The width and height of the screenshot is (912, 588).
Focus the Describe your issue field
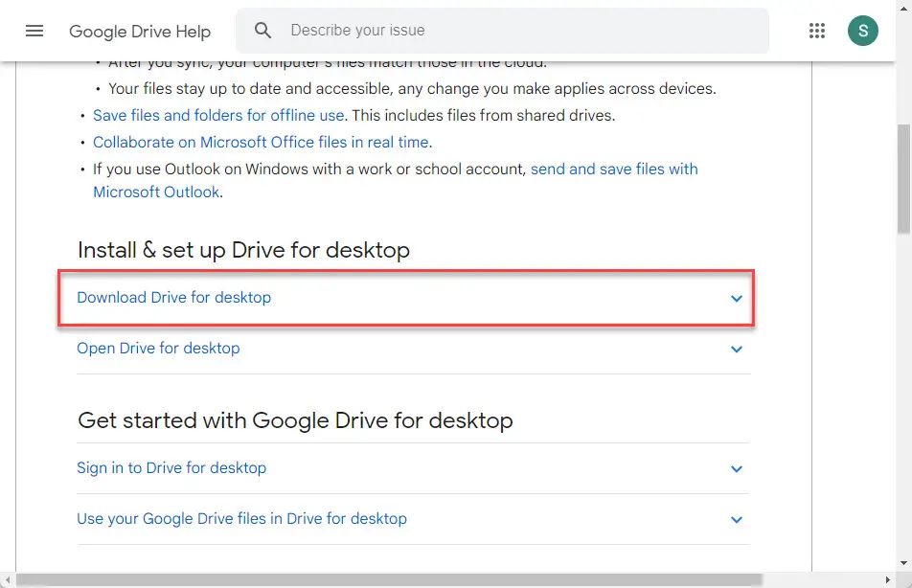pyautogui.click(x=502, y=31)
